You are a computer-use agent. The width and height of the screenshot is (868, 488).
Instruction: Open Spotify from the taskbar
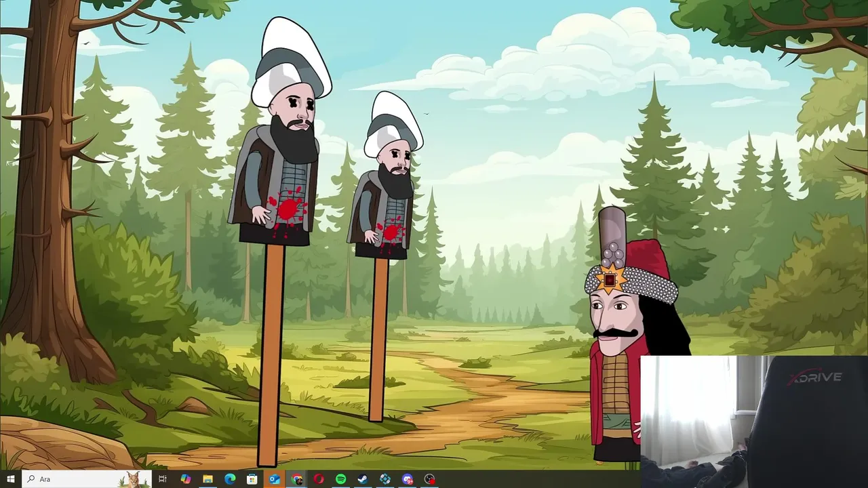click(340, 479)
